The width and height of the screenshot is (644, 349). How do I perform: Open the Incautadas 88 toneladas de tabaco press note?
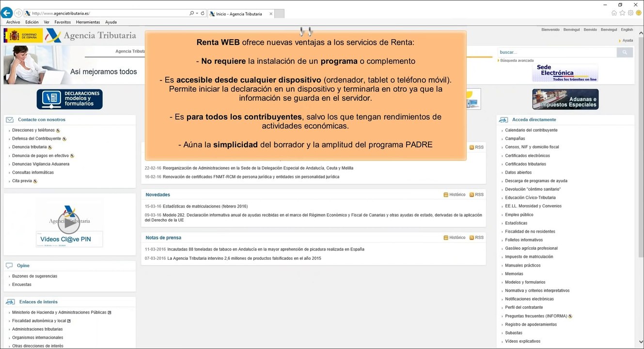266,250
